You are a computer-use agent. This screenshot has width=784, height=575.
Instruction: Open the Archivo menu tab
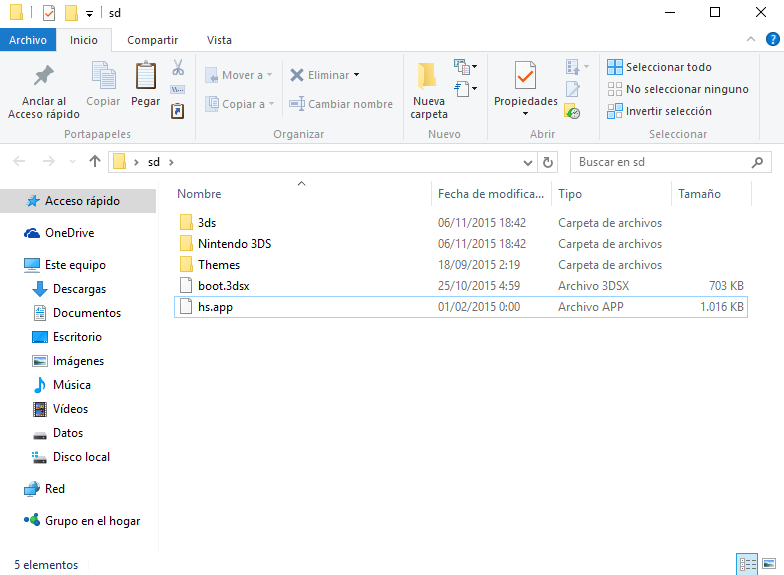pyautogui.click(x=28, y=40)
